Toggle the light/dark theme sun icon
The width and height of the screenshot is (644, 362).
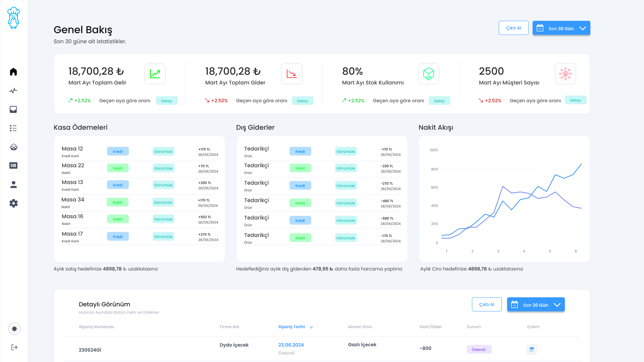tap(14, 329)
